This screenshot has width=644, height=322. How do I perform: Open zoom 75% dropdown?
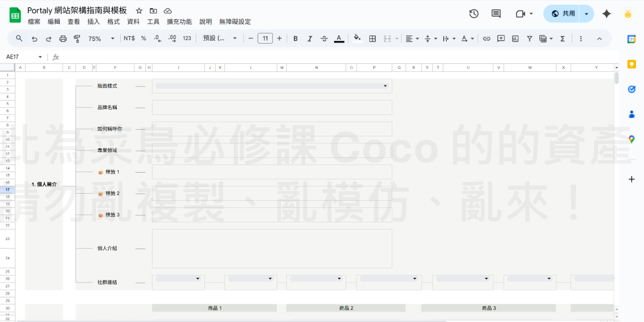pyautogui.click(x=102, y=38)
